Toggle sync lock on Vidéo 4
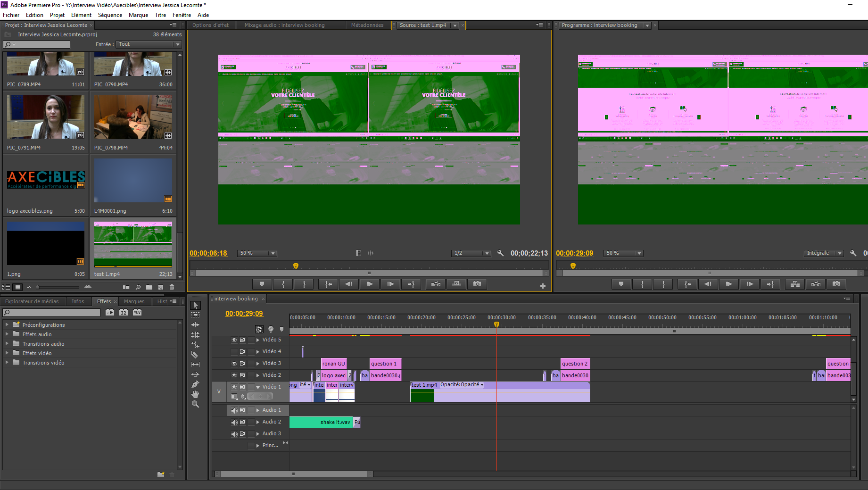The height and width of the screenshot is (490, 868). (242, 352)
